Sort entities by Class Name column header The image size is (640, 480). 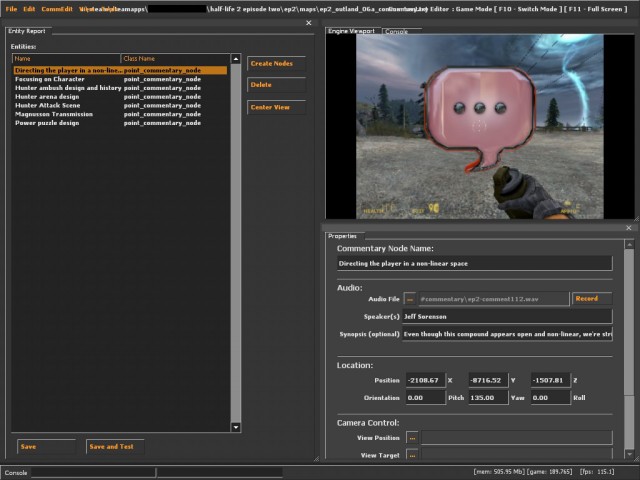pyautogui.click(x=176, y=59)
